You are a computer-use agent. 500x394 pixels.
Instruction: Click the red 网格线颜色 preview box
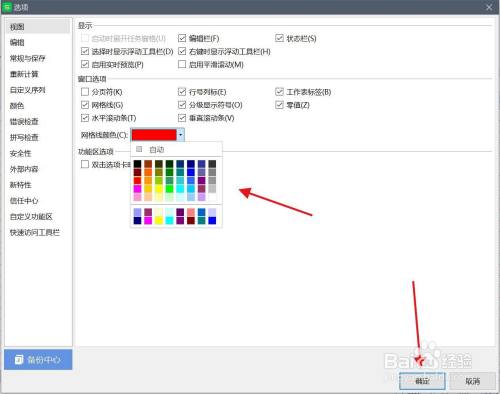click(154, 135)
